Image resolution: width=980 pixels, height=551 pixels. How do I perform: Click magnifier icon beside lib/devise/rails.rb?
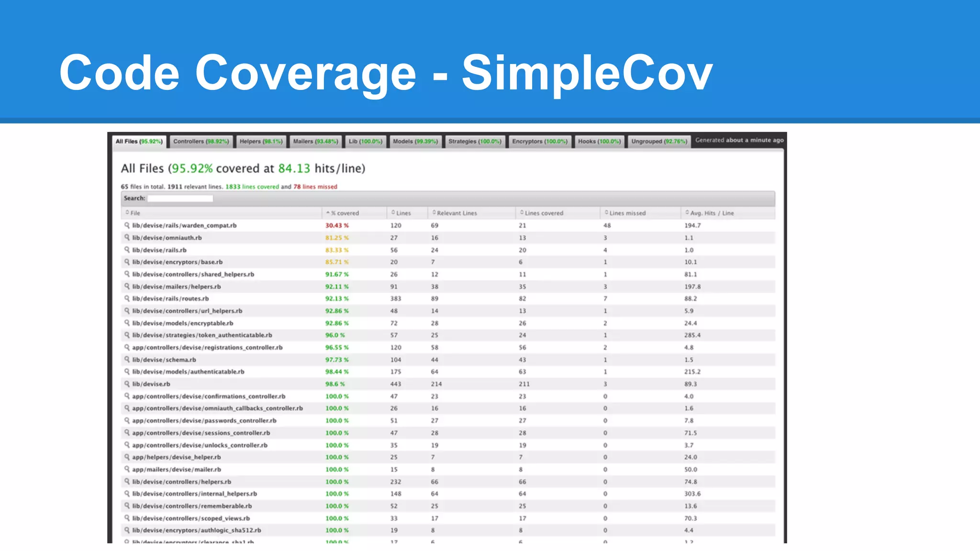127,250
